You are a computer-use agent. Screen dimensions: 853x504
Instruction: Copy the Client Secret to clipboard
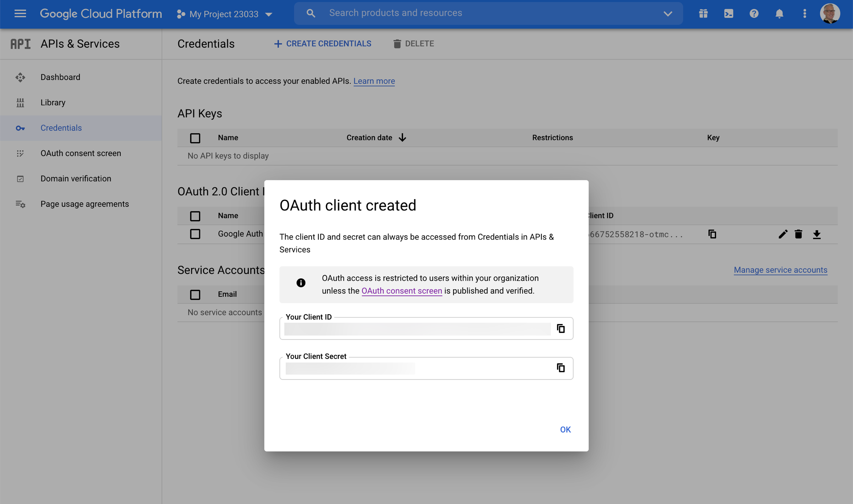[561, 368]
